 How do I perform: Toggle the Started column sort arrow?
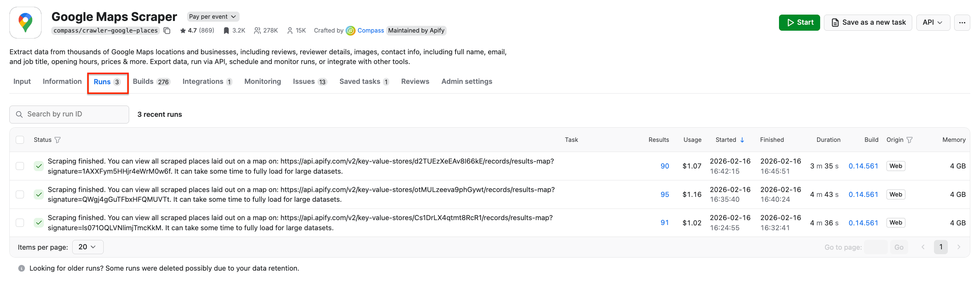(742, 140)
